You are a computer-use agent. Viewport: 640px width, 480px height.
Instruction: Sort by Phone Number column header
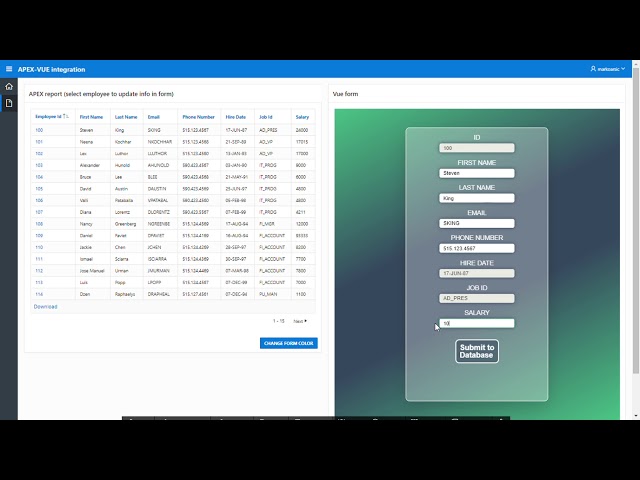[198, 117]
